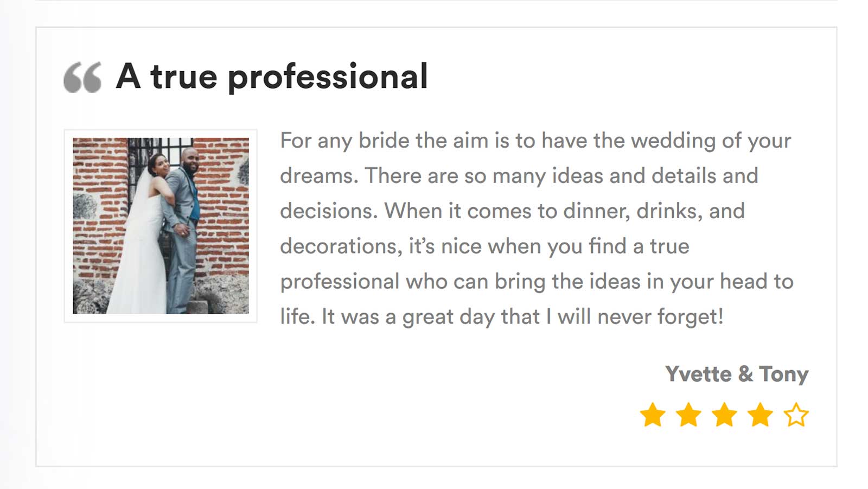Click the text "dreams. There are so many"
The height and width of the screenshot is (489, 868).
pos(413,176)
